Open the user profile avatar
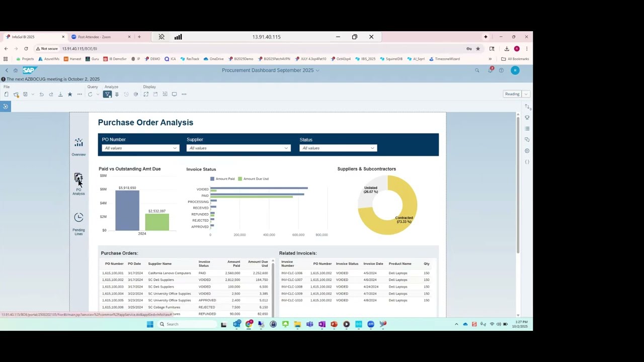644x362 pixels. pos(515,70)
